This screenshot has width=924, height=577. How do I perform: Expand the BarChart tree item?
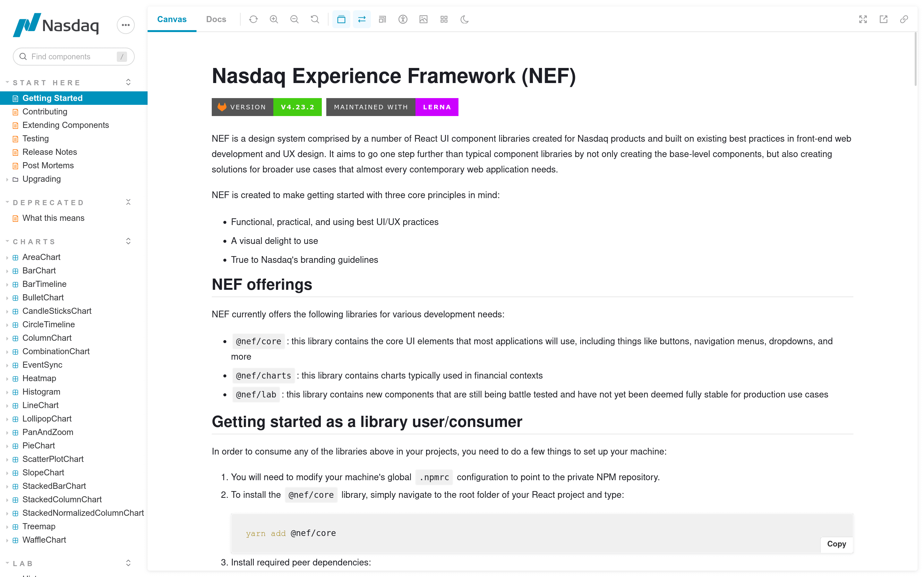[x=8, y=271]
